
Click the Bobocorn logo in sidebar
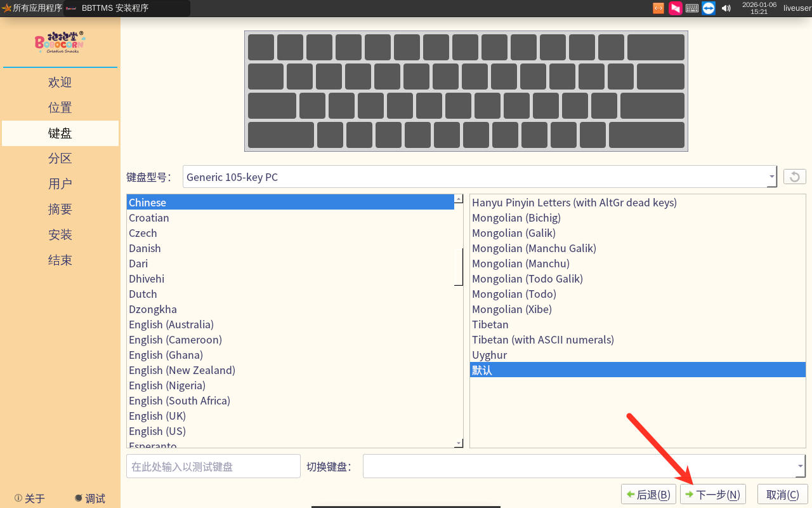[60, 43]
